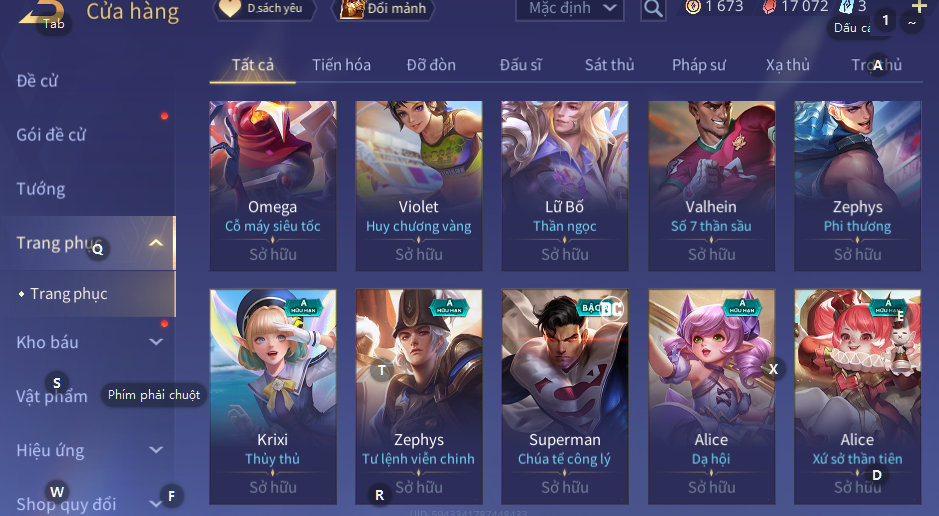Screen dimensions: 939x516
Task: Click the gold coin currency icon
Action: pos(693,7)
